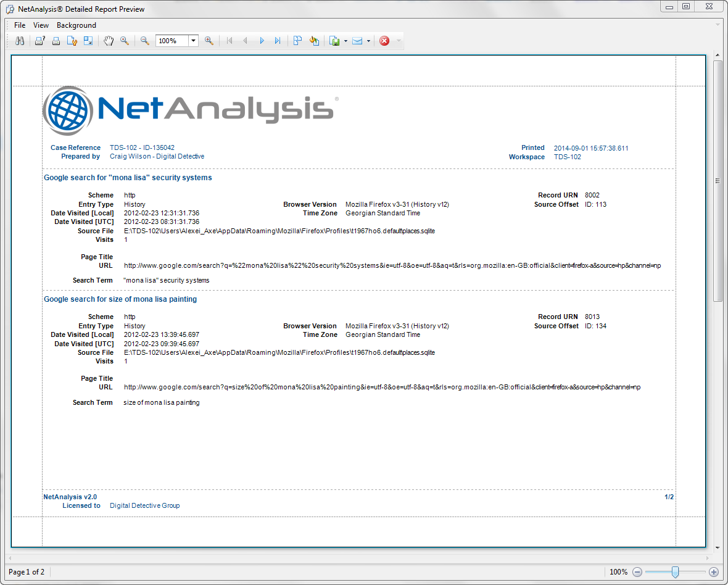Screen dimensions: 728x585
Task: Click the quick print printer icon
Action: 56,41
